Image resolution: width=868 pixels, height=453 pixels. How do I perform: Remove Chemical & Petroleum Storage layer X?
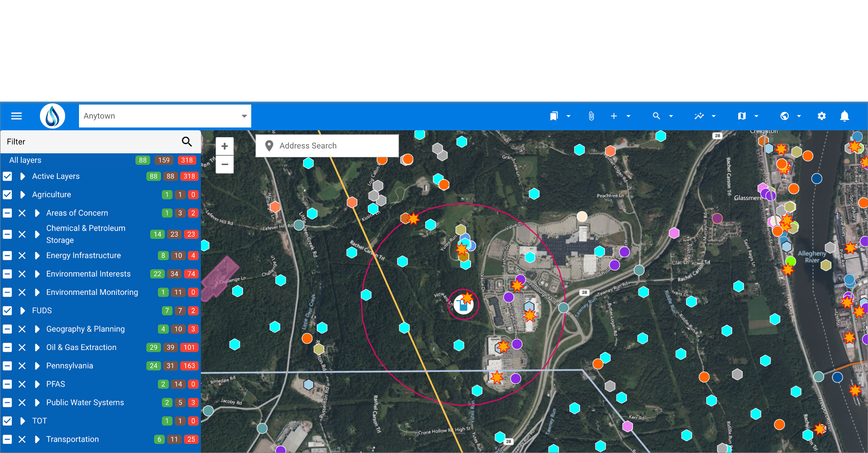coord(22,235)
